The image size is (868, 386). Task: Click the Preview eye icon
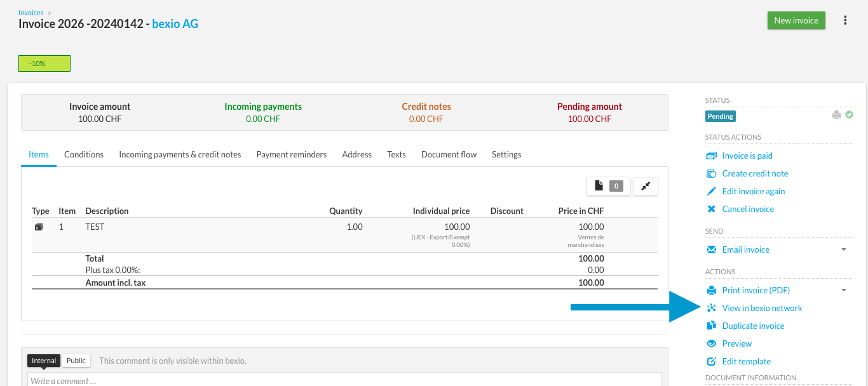pos(712,343)
